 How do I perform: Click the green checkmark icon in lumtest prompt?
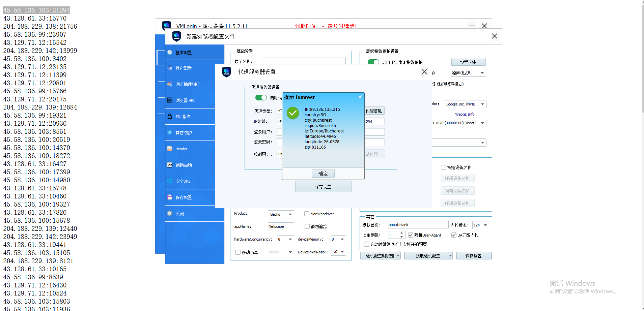click(293, 113)
